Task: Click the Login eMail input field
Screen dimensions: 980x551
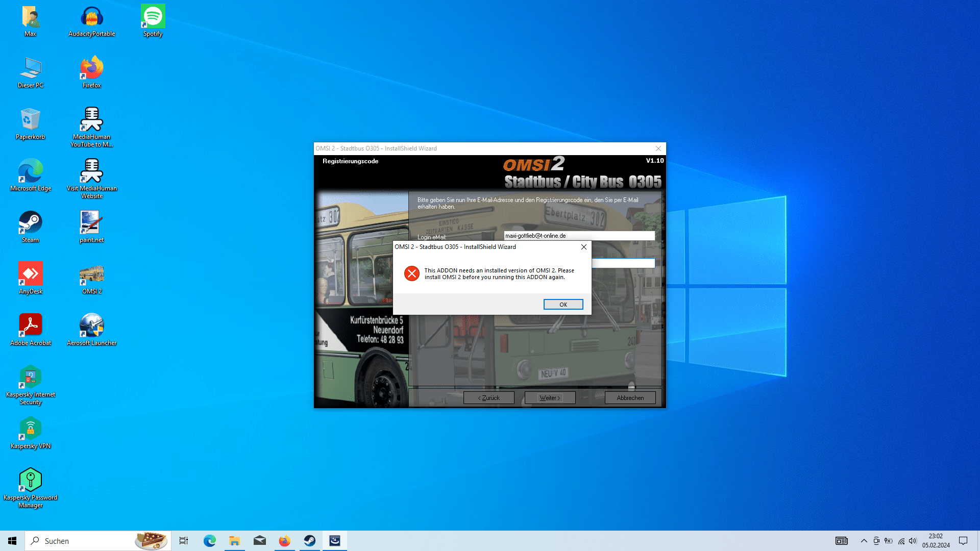Action: 579,236
